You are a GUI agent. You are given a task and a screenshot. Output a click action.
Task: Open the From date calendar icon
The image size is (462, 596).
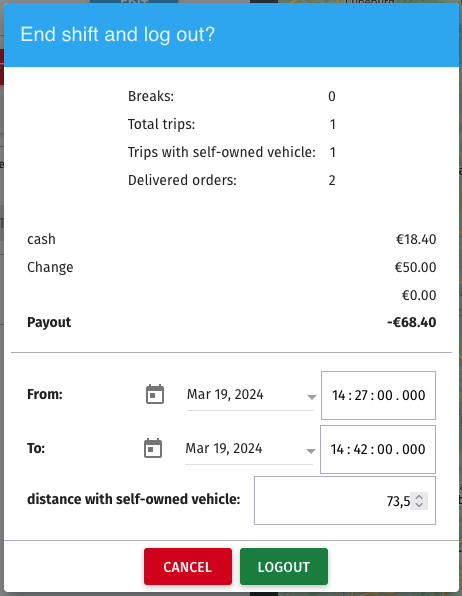pyautogui.click(x=155, y=394)
